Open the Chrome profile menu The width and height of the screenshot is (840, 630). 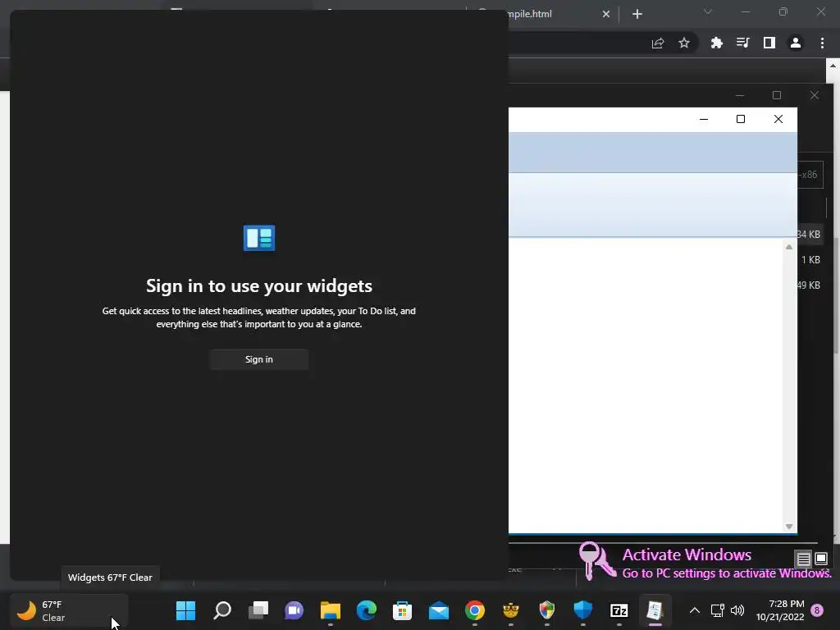click(x=796, y=43)
